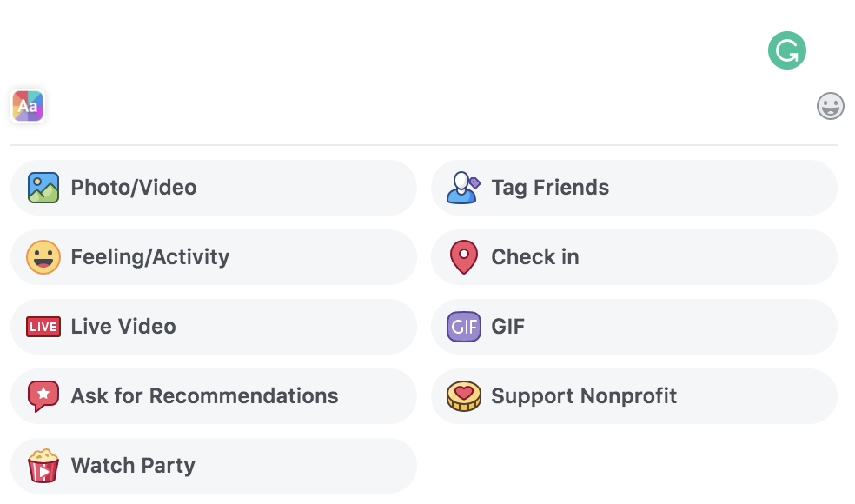
Task: Select the LIVE video badge icon
Action: (x=42, y=326)
